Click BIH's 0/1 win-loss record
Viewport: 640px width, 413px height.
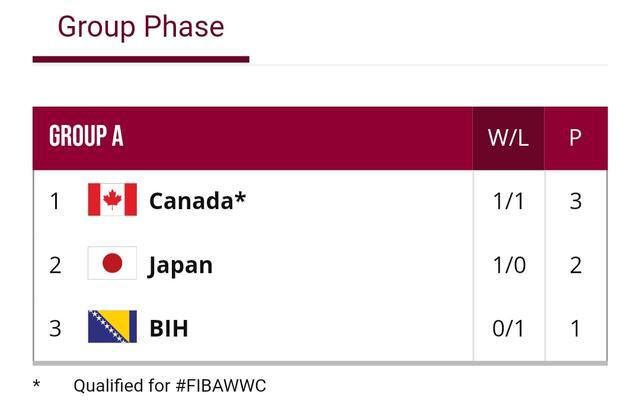tap(508, 328)
